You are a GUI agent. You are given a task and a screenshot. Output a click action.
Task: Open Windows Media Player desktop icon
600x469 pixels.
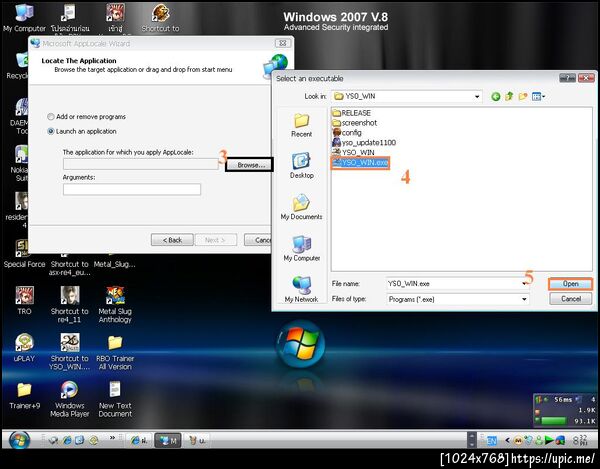click(x=70, y=399)
